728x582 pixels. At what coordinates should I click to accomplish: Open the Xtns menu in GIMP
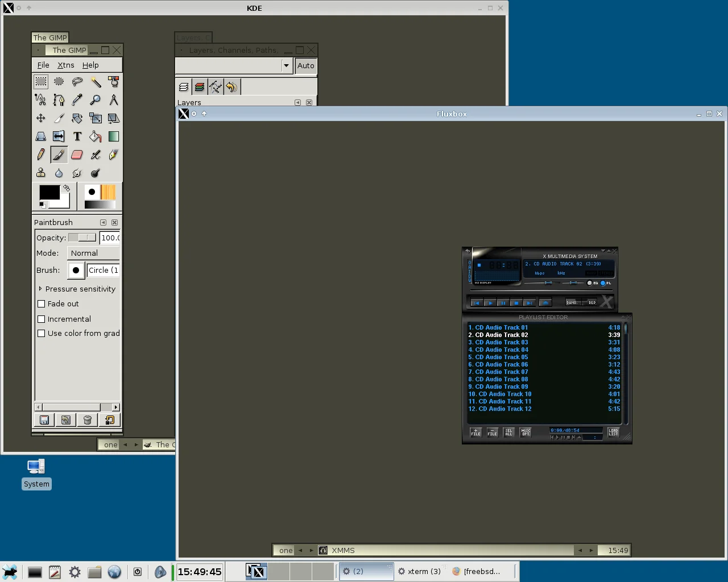[66, 65]
